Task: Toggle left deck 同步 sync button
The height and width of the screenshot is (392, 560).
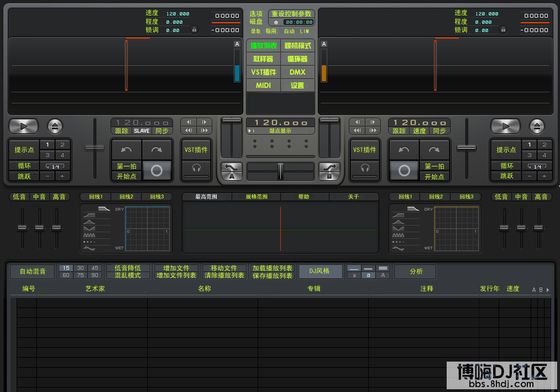Action: pos(162,131)
